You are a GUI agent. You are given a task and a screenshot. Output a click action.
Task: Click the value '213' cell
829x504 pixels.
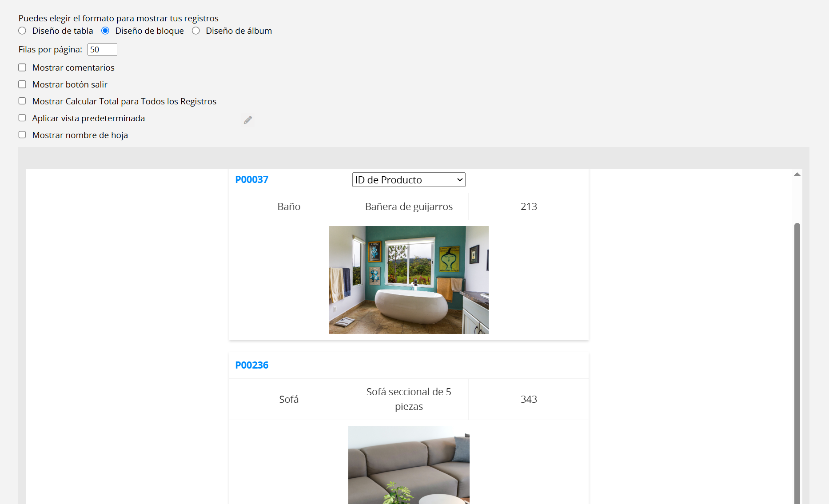[x=529, y=206]
